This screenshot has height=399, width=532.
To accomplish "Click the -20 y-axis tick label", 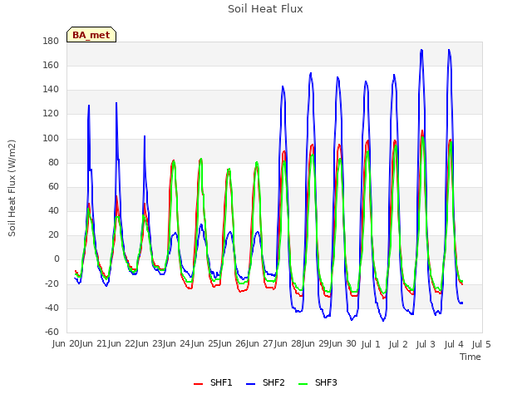I will pos(52,283).
